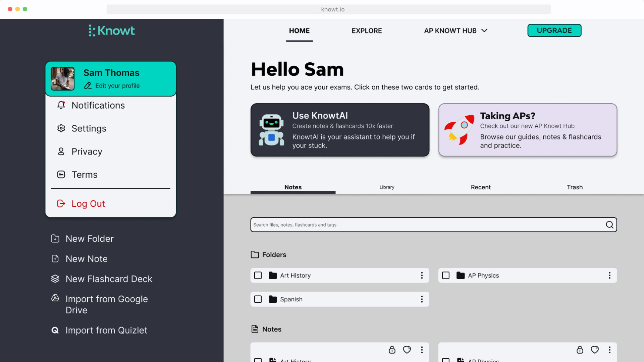Click the lock icon on AP Physics note

(x=580, y=350)
